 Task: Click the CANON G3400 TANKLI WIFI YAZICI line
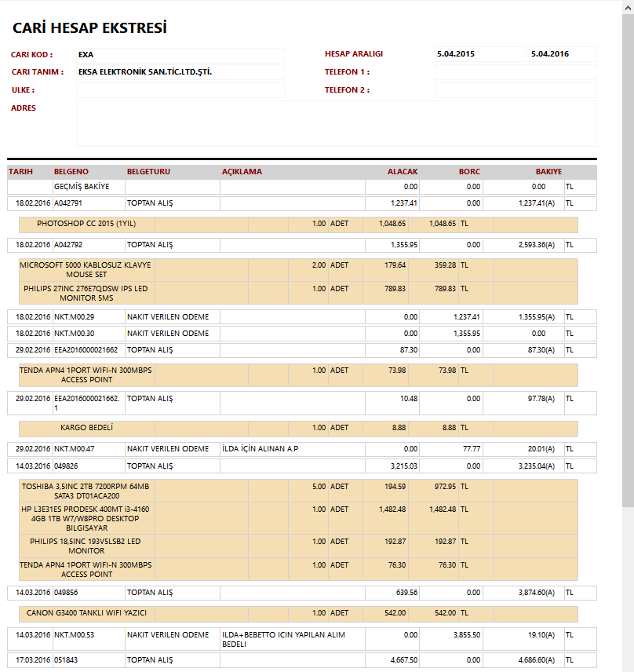click(x=86, y=613)
